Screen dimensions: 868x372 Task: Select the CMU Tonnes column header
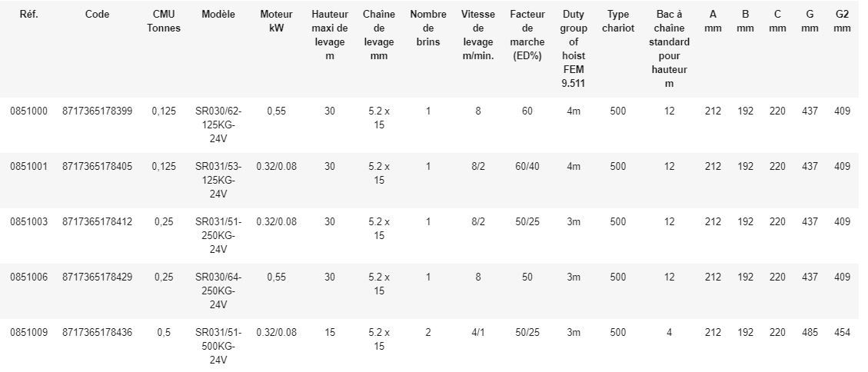point(164,22)
